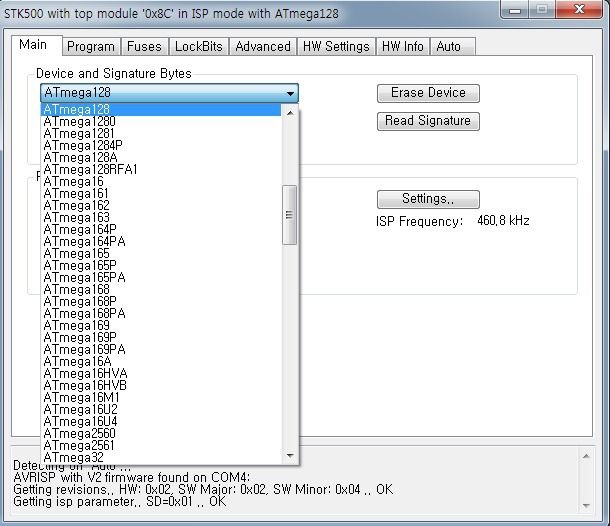The image size is (610, 526).
Task: Pick ATmega1284P in the list
Action: 161,146
